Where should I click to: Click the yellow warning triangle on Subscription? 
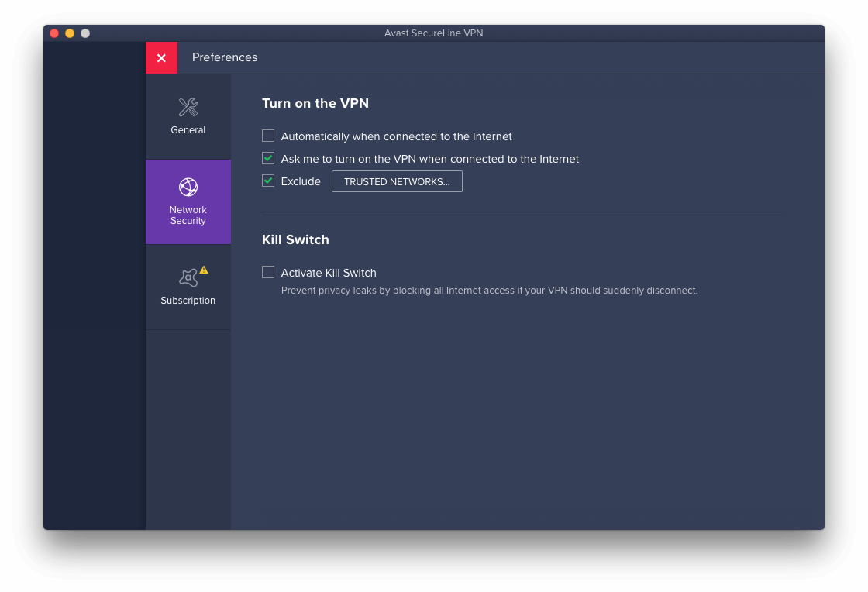(x=205, y=270)
